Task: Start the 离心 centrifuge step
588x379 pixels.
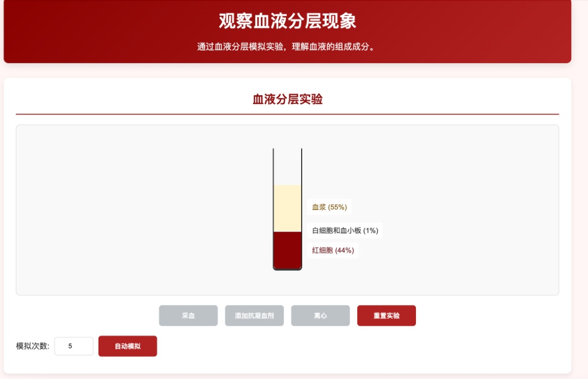Action: [320, 315]
